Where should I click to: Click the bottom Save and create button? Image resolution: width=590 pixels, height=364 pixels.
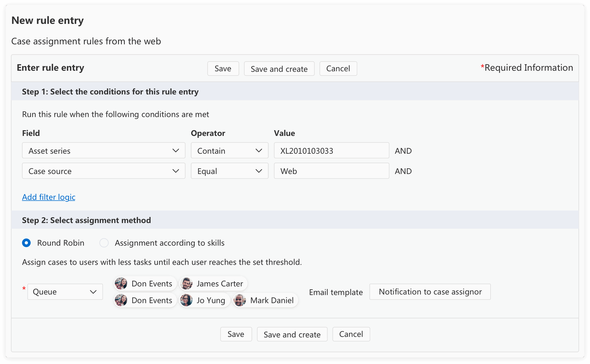292,334
